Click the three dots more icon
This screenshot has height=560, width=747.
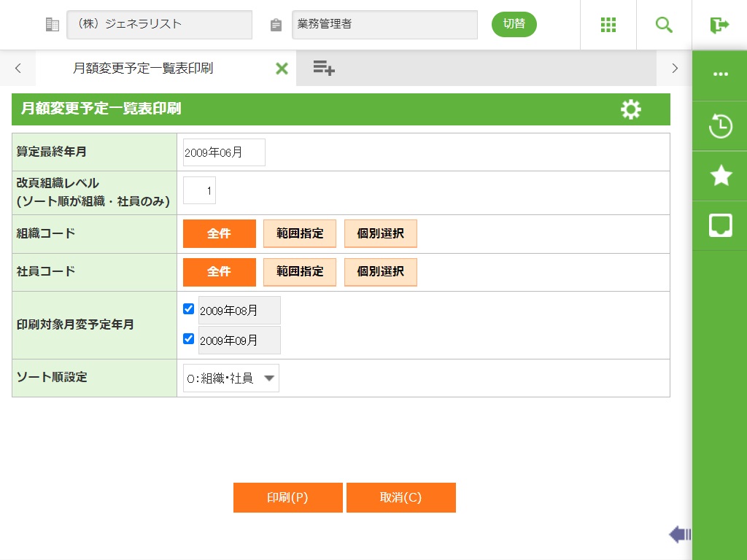click(x=720, y=74)
